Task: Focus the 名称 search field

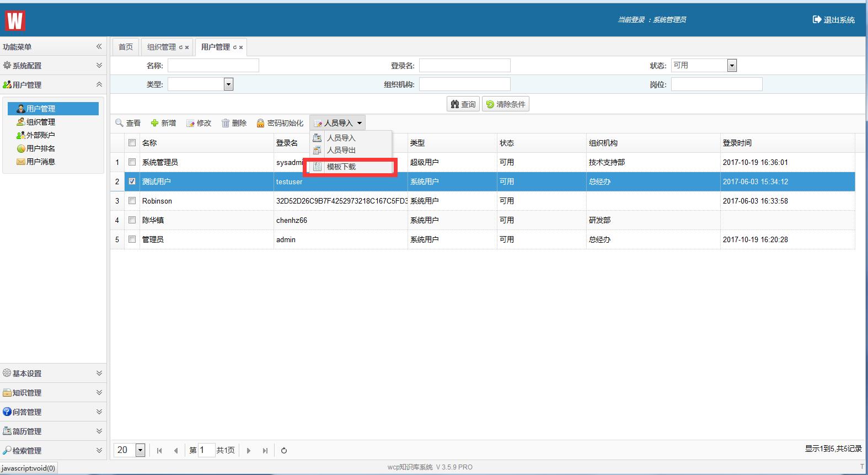Action: (x=213, y=66)
